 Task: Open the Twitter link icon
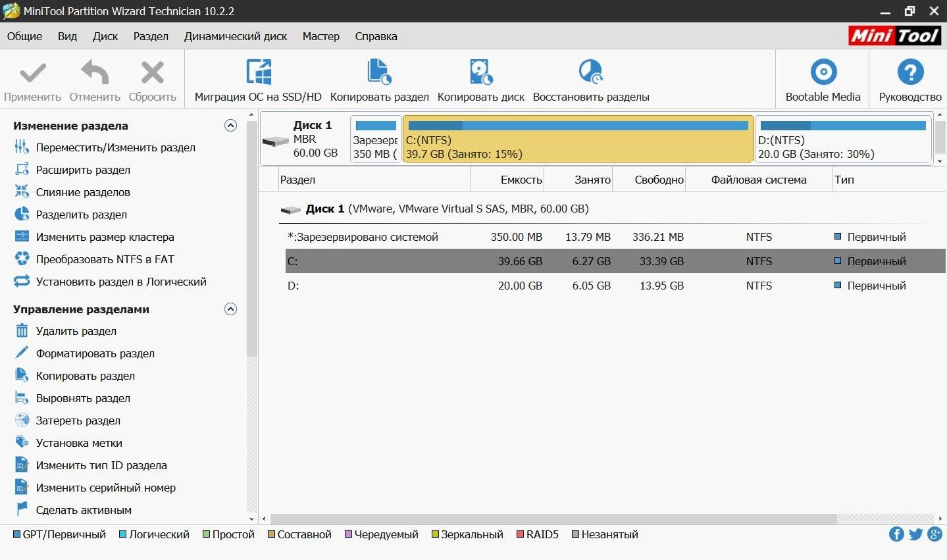click(915, 534)
